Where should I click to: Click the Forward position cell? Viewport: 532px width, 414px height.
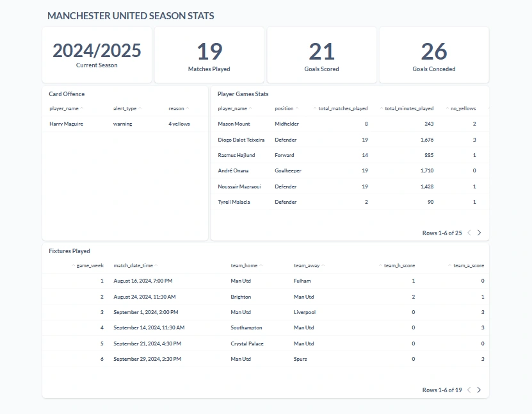(x=284, y=155)
